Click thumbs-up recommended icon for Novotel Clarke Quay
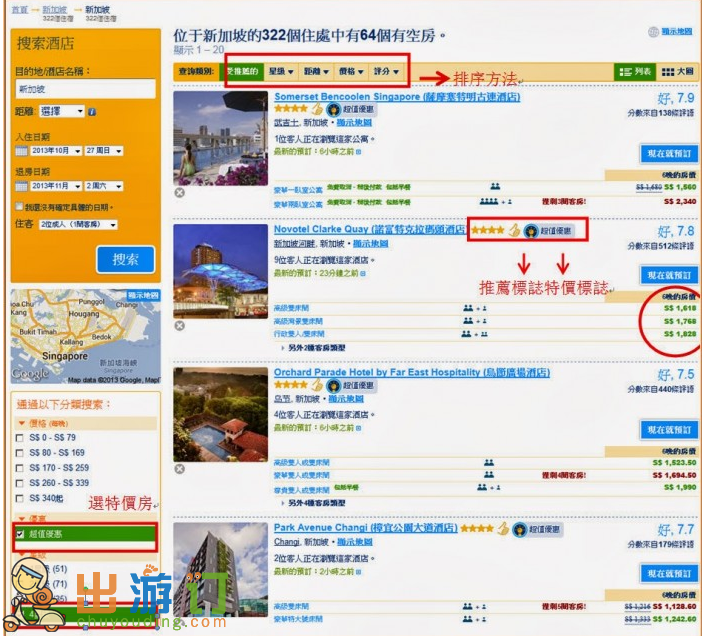 514,230
